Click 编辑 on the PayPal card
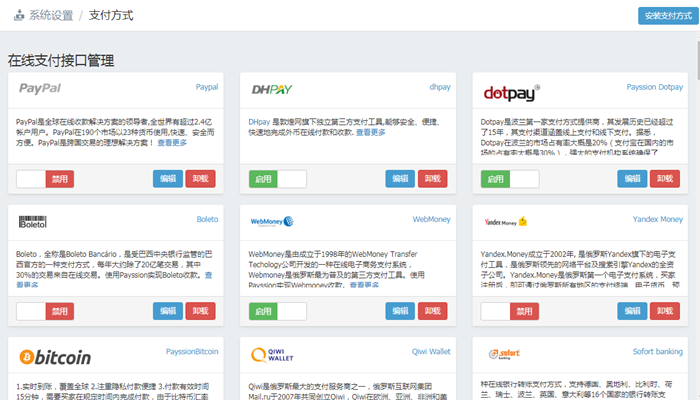 [168, 179]
